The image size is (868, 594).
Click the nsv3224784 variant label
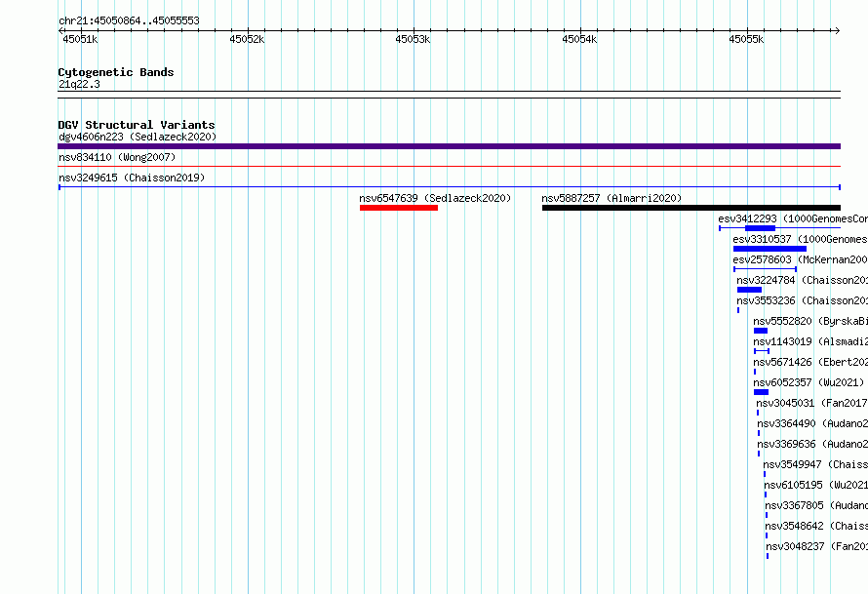(802, 280)
